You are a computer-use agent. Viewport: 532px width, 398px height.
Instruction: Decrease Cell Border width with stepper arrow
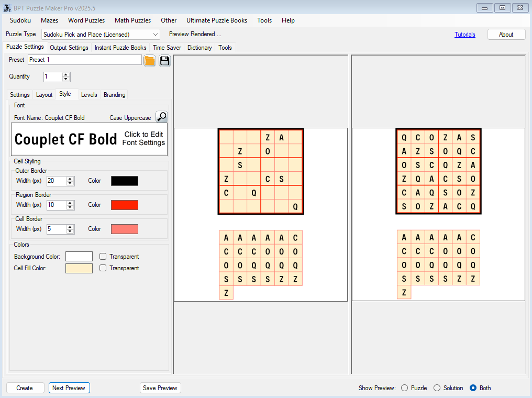(x=70, y=231)
